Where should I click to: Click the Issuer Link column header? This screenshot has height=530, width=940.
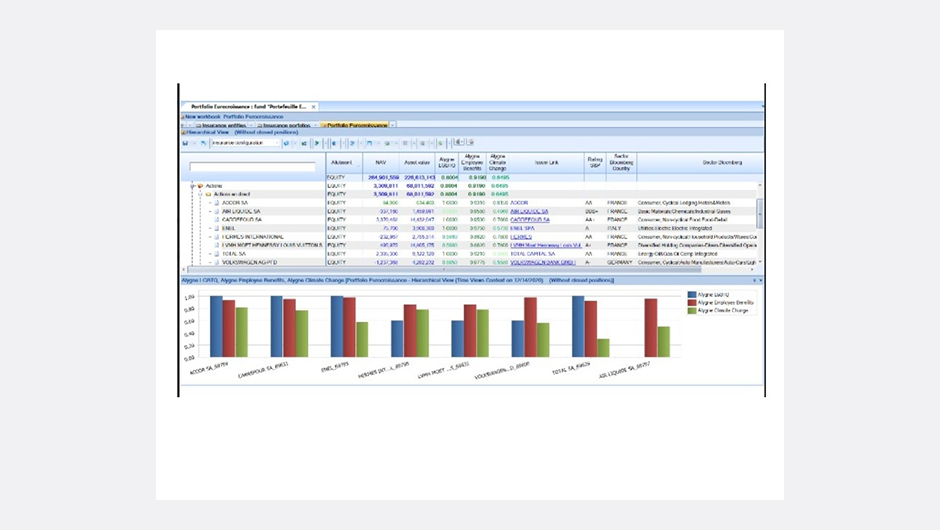tap(546, 162)
